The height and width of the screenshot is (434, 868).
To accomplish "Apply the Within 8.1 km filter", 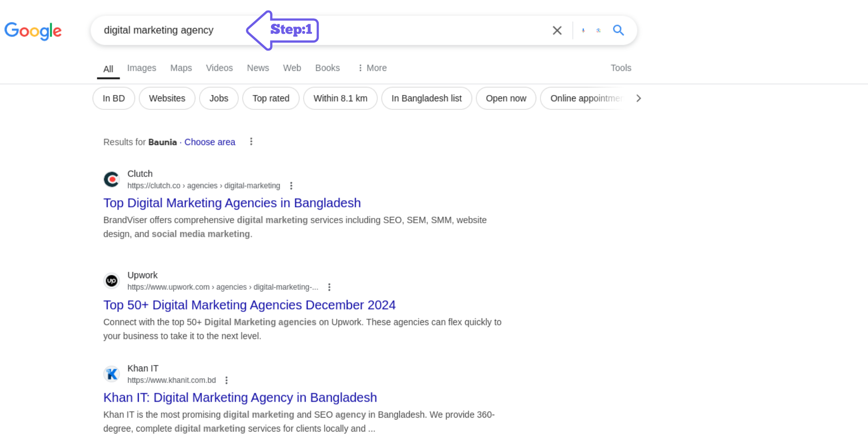I will (x=340, y=98).
